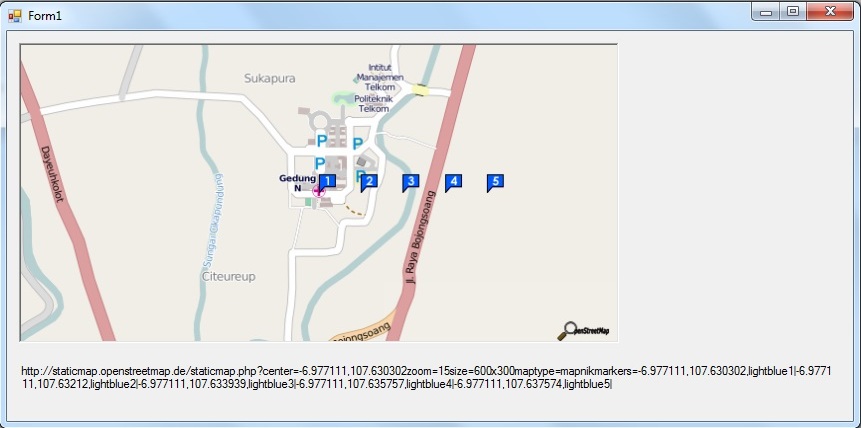Click the Jl. Raya Bojongsoang road label
861x428 pixels.
[x=420, y=237]
